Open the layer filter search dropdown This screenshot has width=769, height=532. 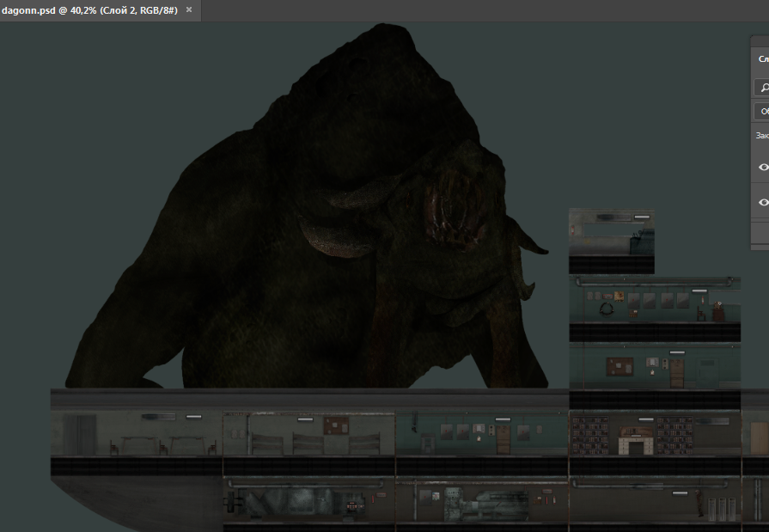(762, 88)
